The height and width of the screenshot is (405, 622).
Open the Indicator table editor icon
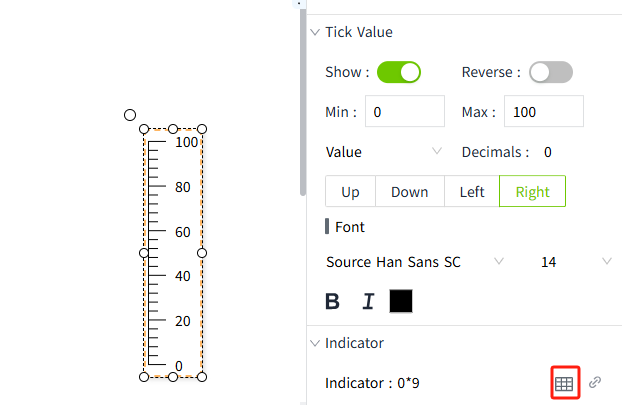564,382
